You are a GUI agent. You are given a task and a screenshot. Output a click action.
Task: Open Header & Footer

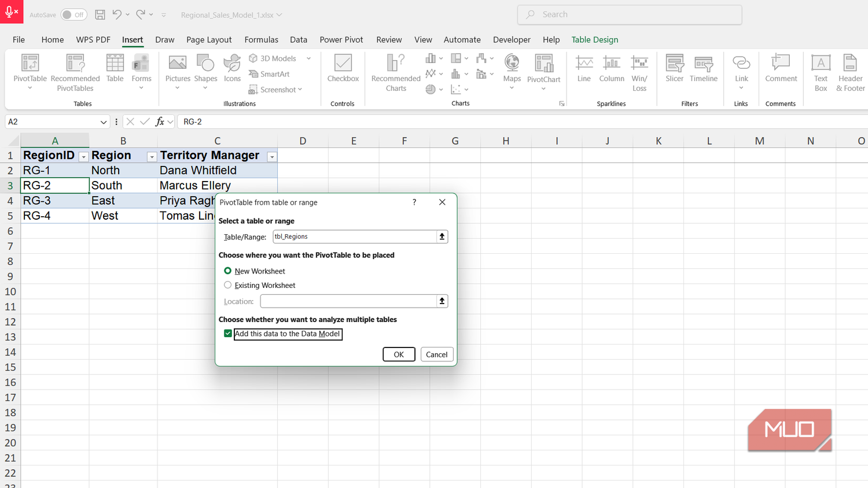point(850,72)
